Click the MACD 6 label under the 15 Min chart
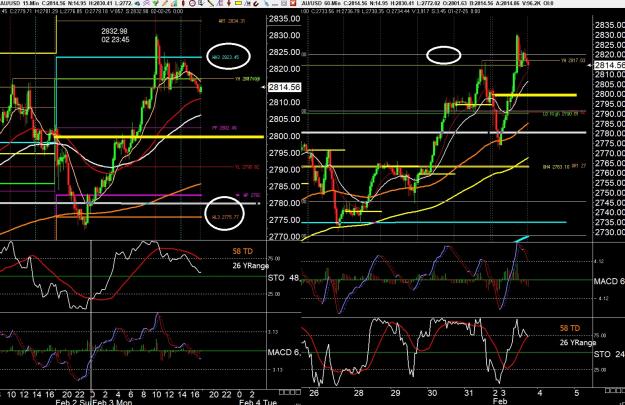625x405 pixels. pos(284,352)
